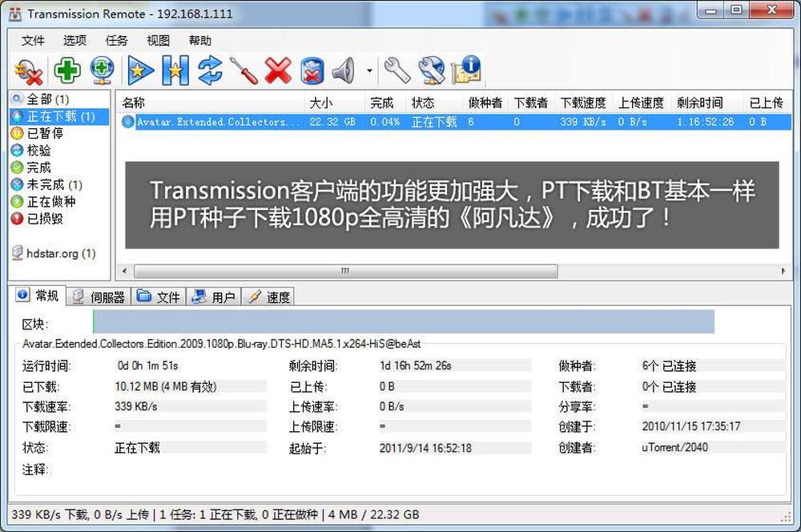Click the 2011/9/14 16:52:18 start time value

click(425, 448)
